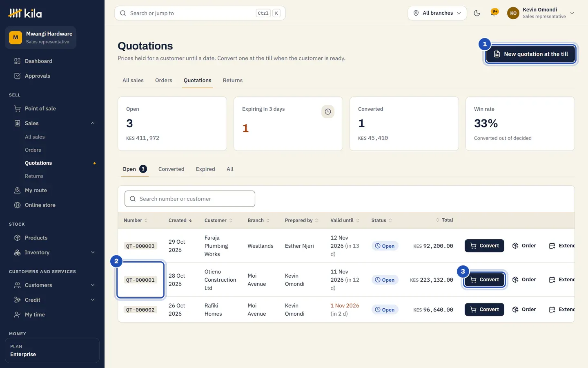This screenshot has height=368, width=588.
Task: Sort table by Total column
Action: [444, 220]
